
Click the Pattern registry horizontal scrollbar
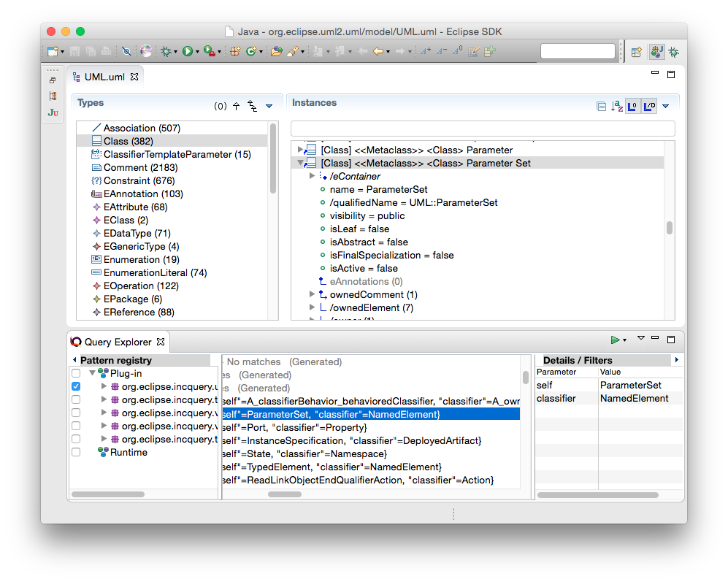point(108,494)
